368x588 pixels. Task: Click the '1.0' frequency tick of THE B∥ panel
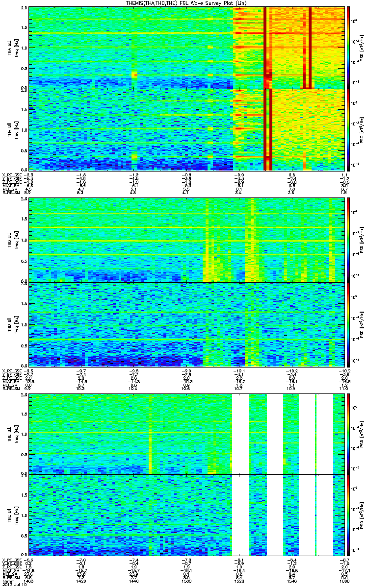[x=24, y=515]
